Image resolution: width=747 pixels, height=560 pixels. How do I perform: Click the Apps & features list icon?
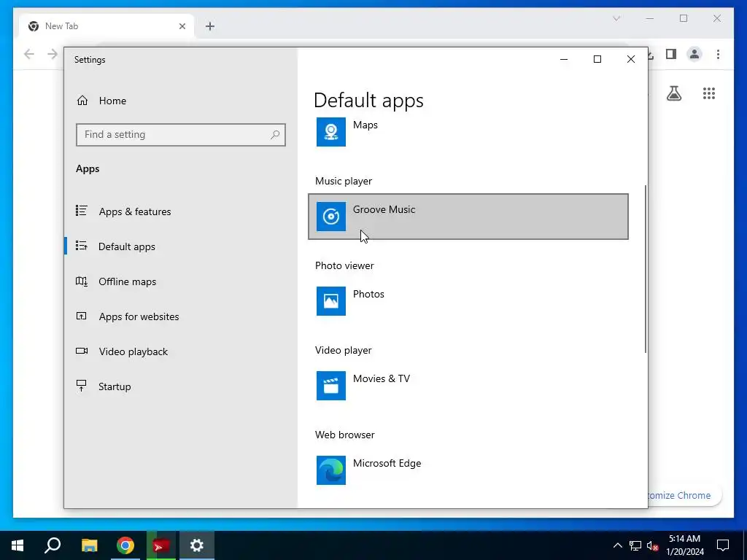(x=82, y=211)
